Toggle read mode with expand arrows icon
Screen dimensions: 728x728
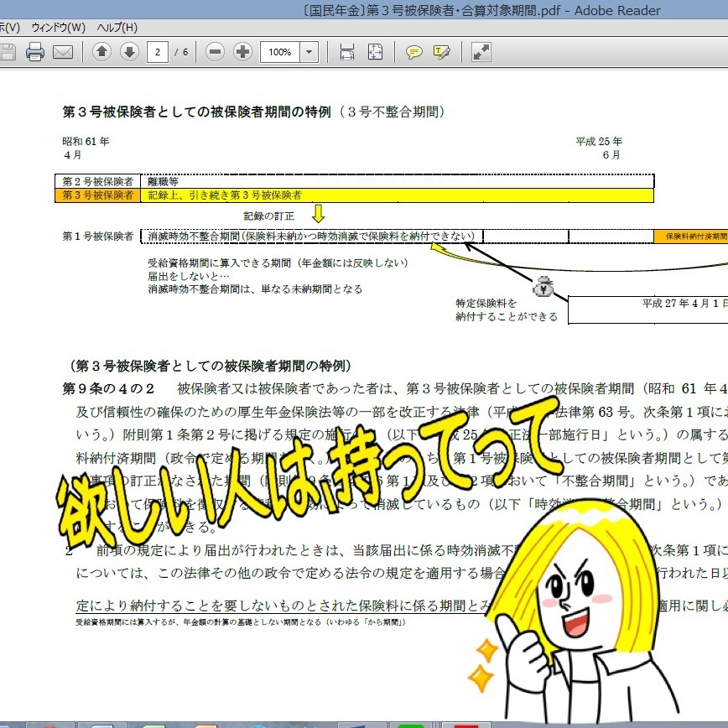pos(481,51)
